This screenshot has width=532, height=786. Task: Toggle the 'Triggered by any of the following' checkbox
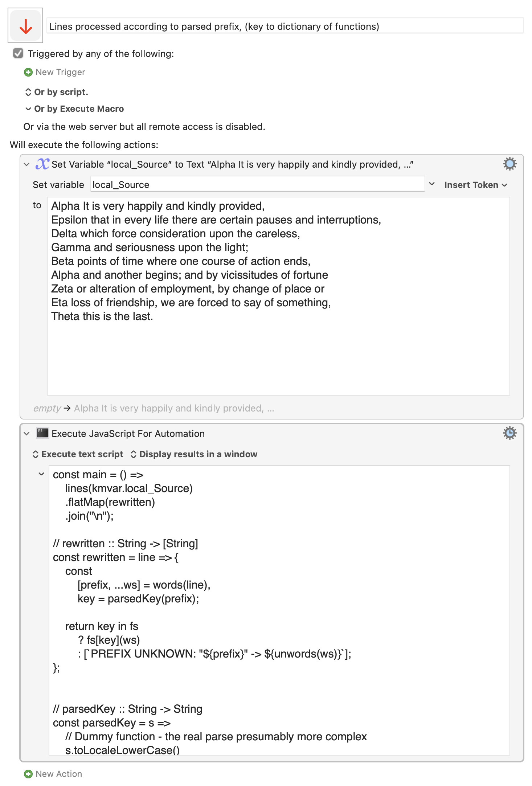point(18,53)
